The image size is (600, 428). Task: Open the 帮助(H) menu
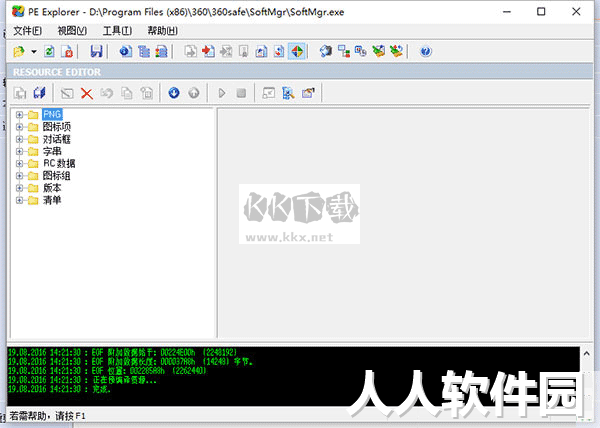point(163,31)
